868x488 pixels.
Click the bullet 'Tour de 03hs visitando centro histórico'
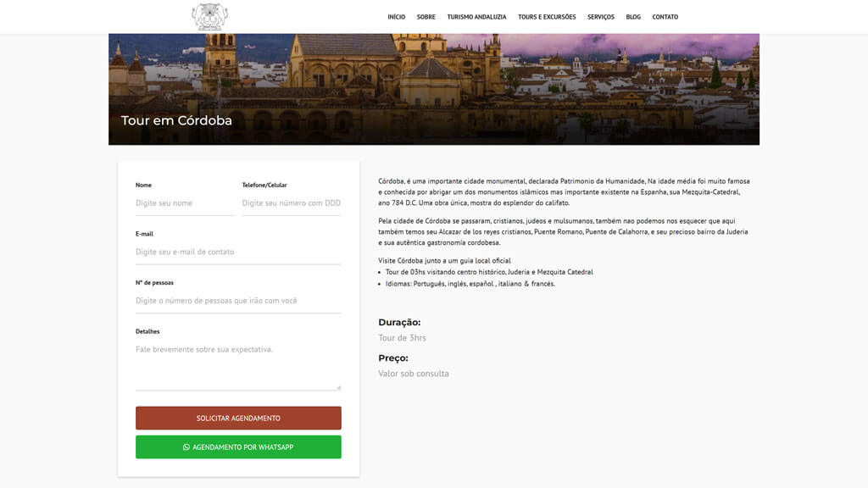pyautogui.click(x=489, y=272)
